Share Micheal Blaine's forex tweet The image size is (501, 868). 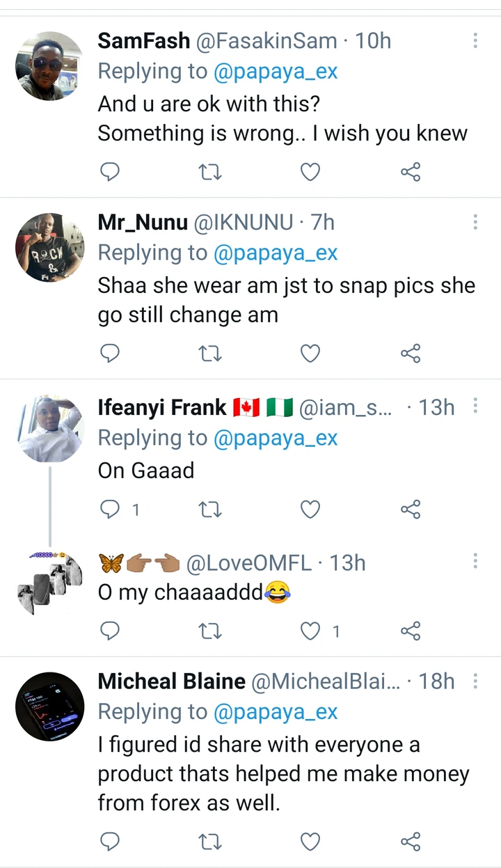(411, 842)
